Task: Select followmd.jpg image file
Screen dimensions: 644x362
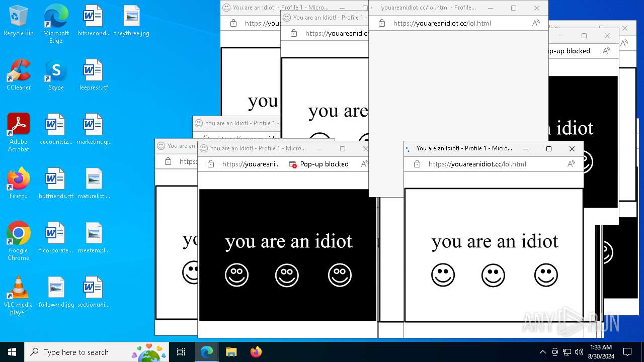Action: [56, 292]
